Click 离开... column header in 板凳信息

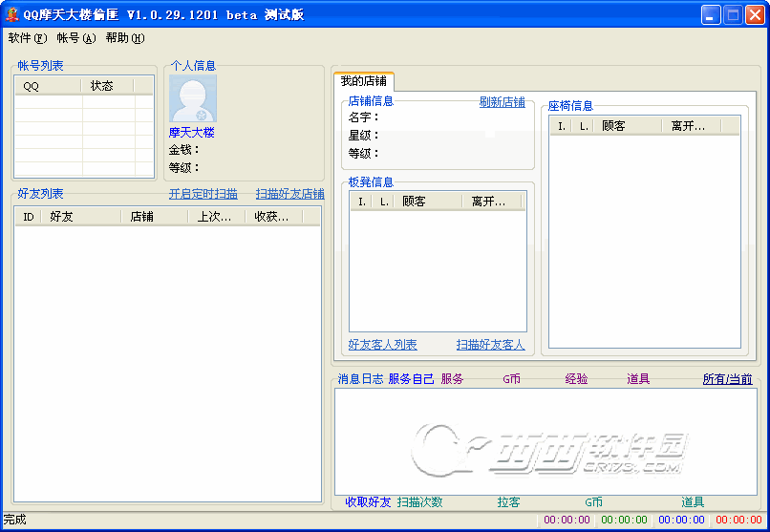pyautogui.click(x=492, y=202)
